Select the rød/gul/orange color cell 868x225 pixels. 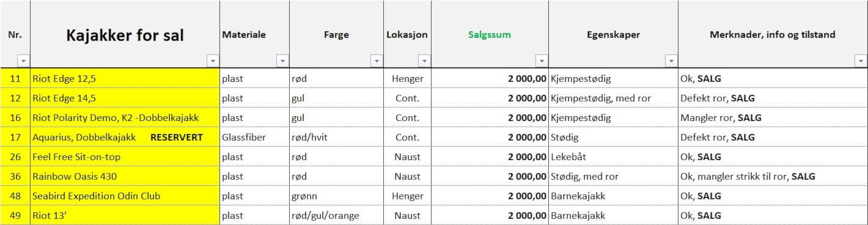336,215
